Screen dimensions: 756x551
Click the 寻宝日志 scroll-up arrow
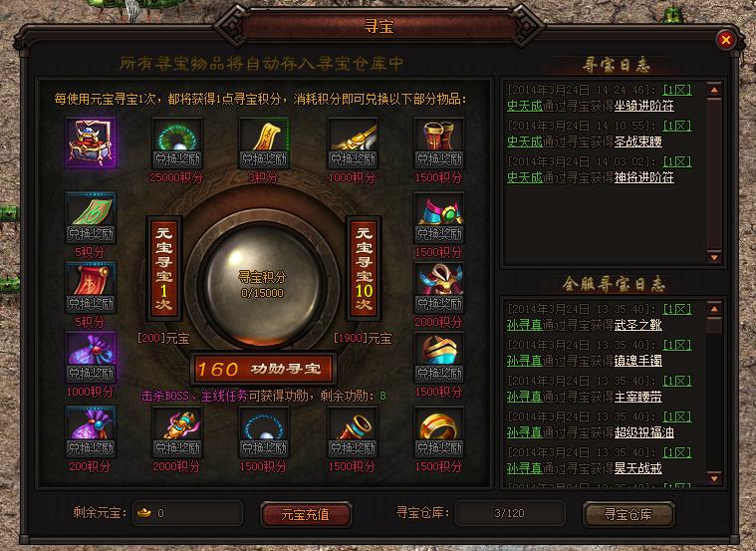click(714, 90)
